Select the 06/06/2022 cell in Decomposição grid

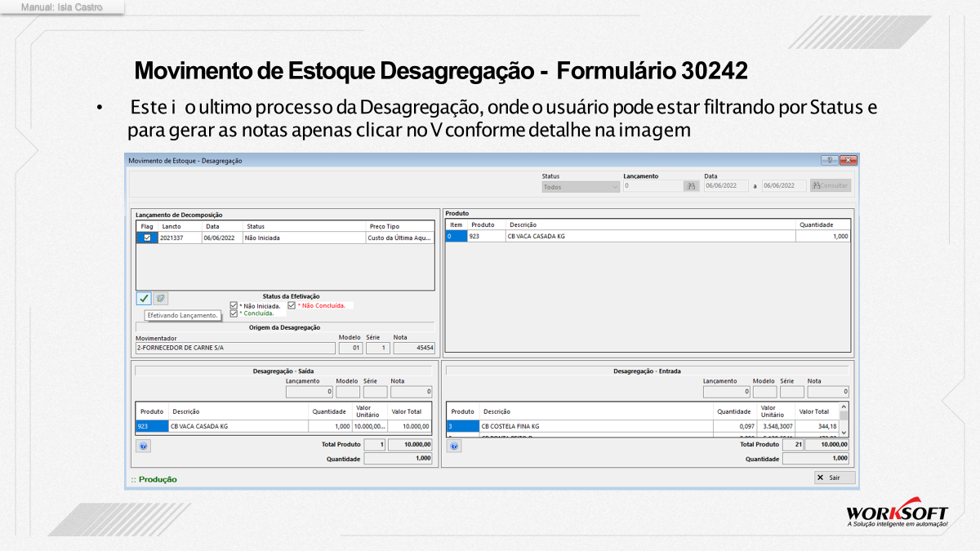pyautogui.click(x=222, y=238)
